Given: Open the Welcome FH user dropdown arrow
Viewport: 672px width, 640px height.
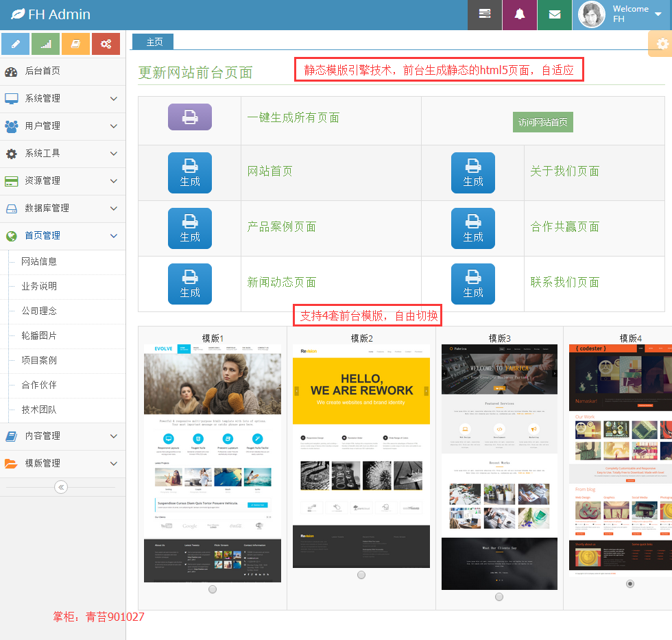Looking at the screenshot, I should (658, 14).
